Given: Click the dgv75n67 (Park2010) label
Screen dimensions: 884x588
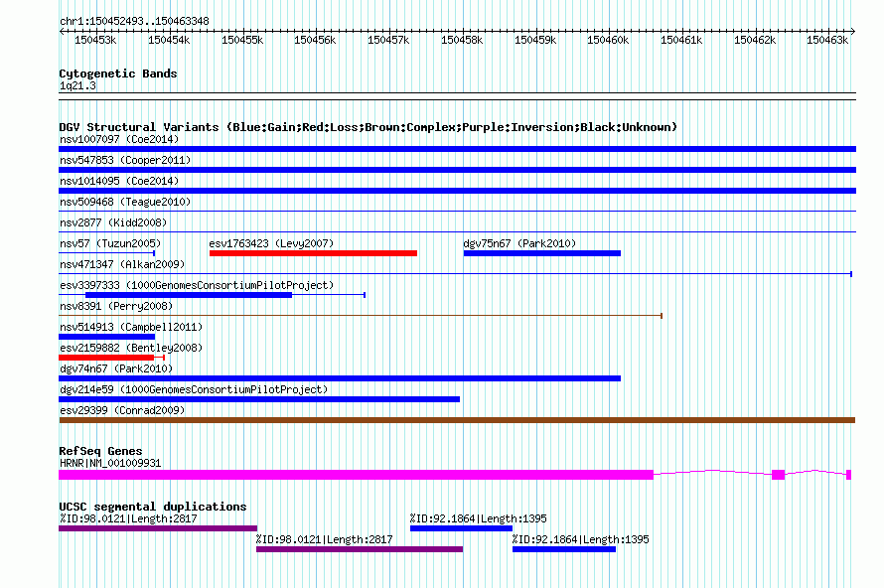Looking at the screenshot, I should pos(519,243).
